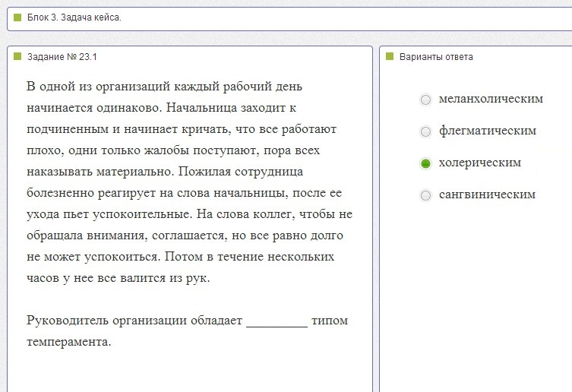Click the Задание № 23.1 heading
This screenshot has height=392, width=572.
point(62,57)
